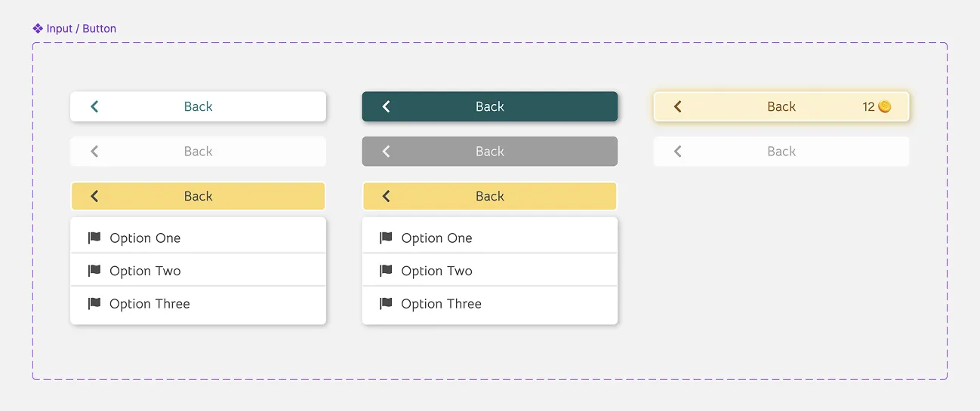The image size is (980, 411).
Task: Choose Option One in the middle options list
Action: (x=436, y=238)
